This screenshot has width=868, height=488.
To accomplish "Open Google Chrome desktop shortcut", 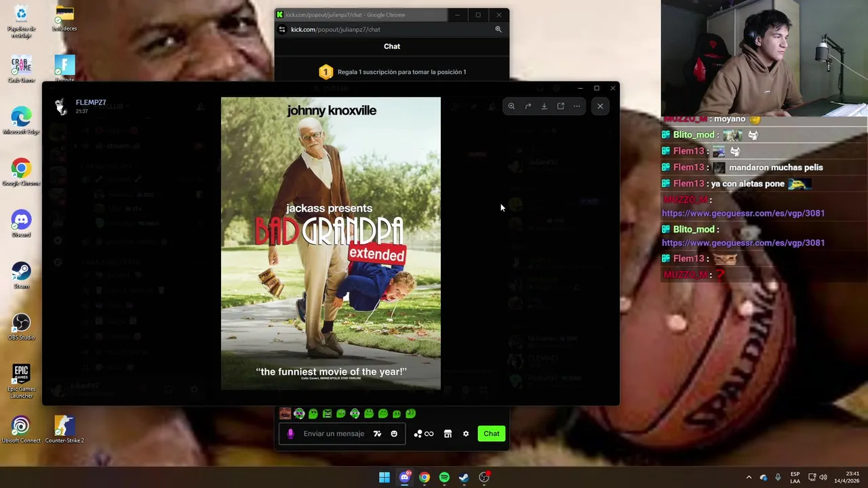I will (x=21, y=173).
